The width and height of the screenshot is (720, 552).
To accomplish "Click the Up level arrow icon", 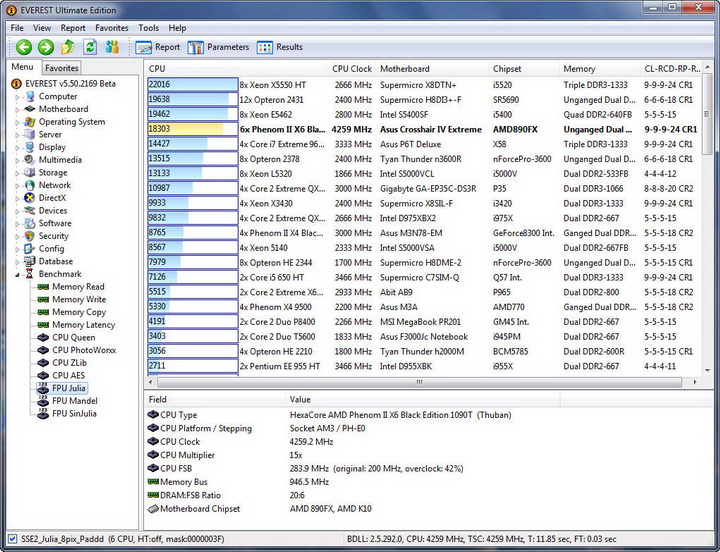I will [x=68, y=47].
